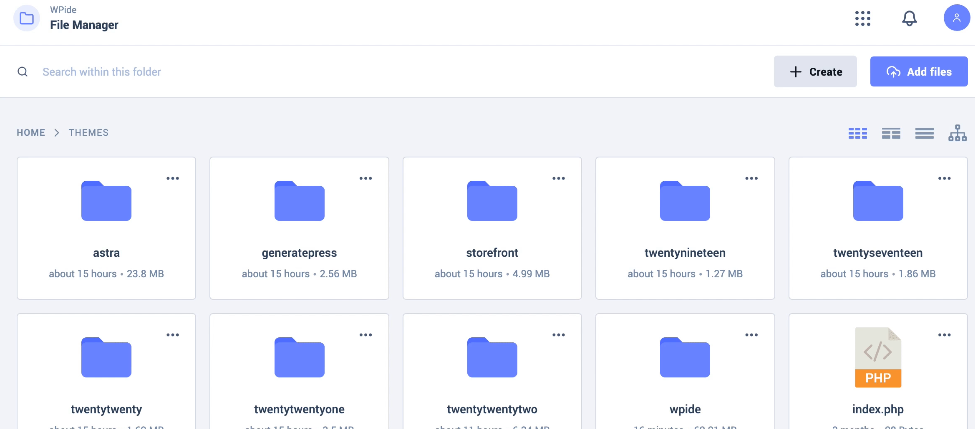Viewport: 975px width, 429px height.
Task: Click the wpide folder name
Action: (x=685, y=409)
